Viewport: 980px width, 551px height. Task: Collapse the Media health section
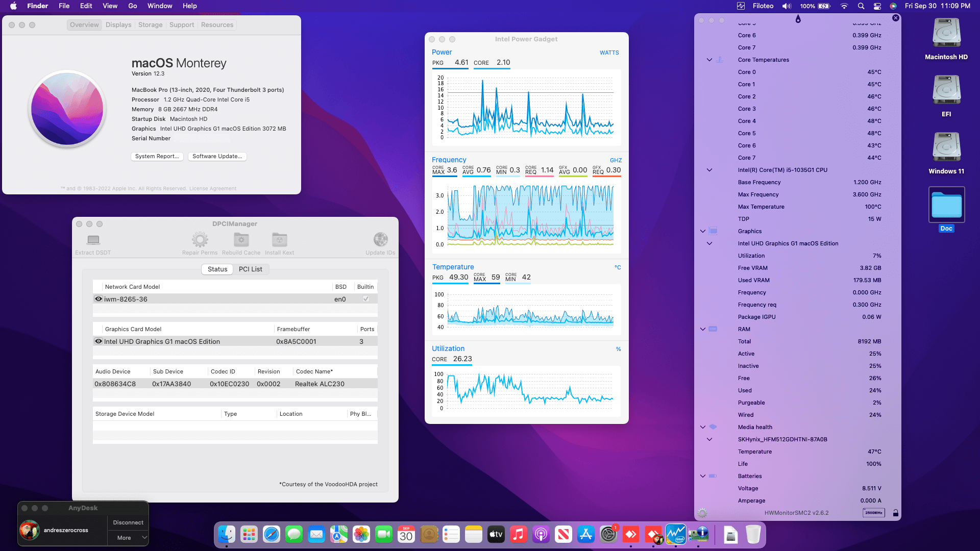[703, 427]
